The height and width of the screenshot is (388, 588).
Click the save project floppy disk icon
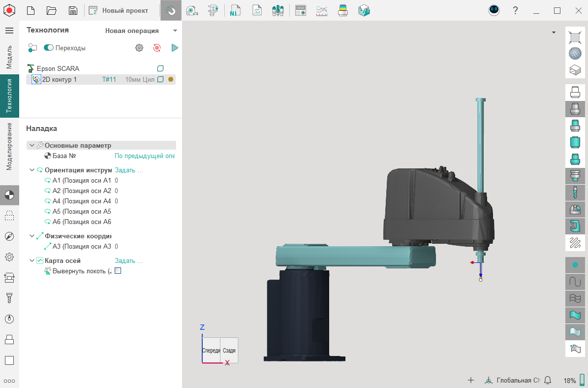(x=73, y=10)
